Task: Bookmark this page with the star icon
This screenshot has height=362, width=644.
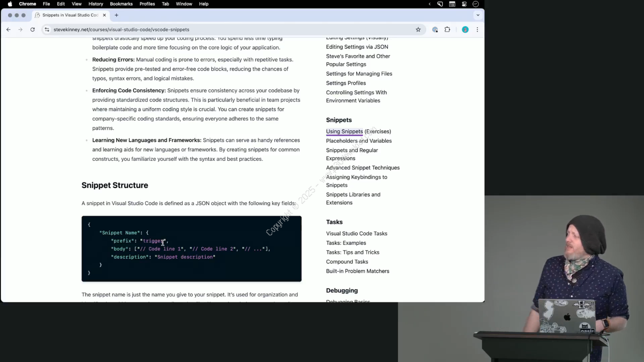Action: click(x=418, y=30)
